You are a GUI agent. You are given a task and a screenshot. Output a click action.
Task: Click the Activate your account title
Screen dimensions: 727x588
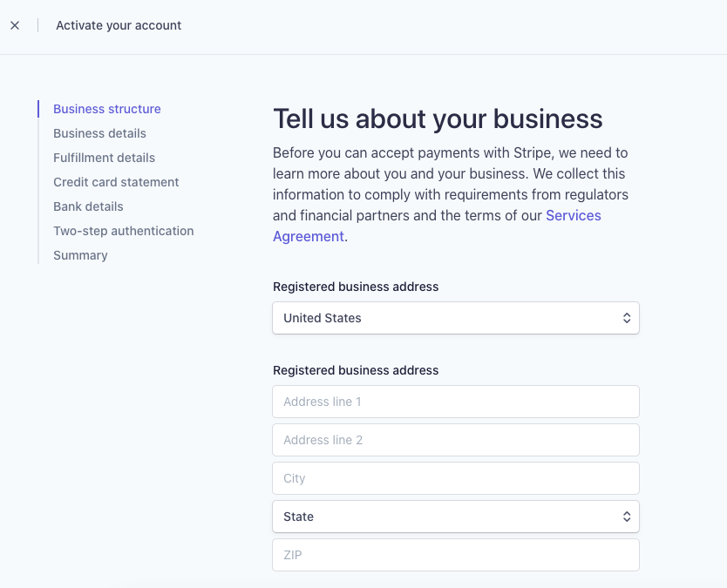coord(119,25)
